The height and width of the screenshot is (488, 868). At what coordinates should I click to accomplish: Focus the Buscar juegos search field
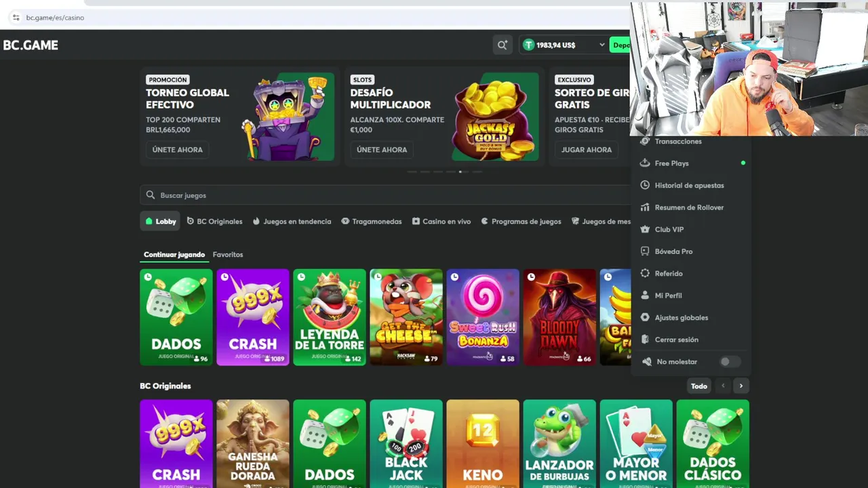pos(385,195)
